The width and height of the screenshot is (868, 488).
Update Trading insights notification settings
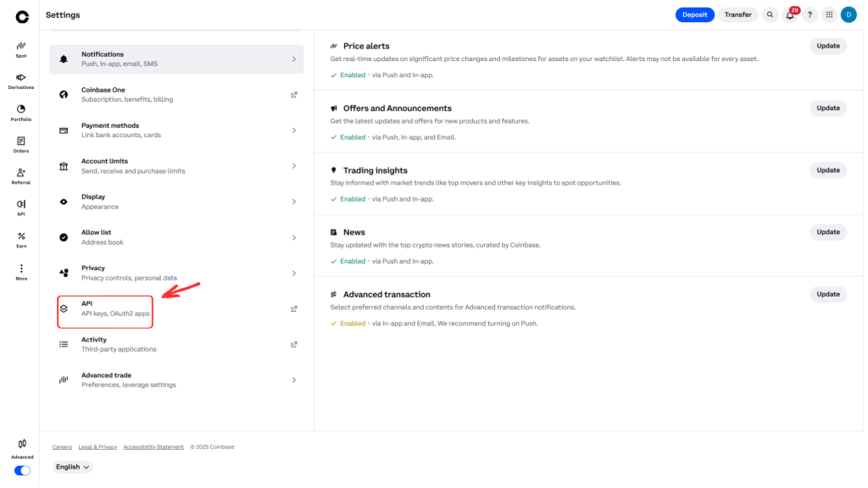pyautogui.click(x=828, y=170)
